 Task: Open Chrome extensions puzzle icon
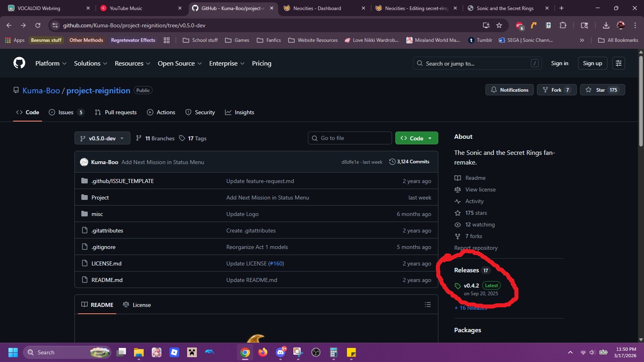coord(563,25)
